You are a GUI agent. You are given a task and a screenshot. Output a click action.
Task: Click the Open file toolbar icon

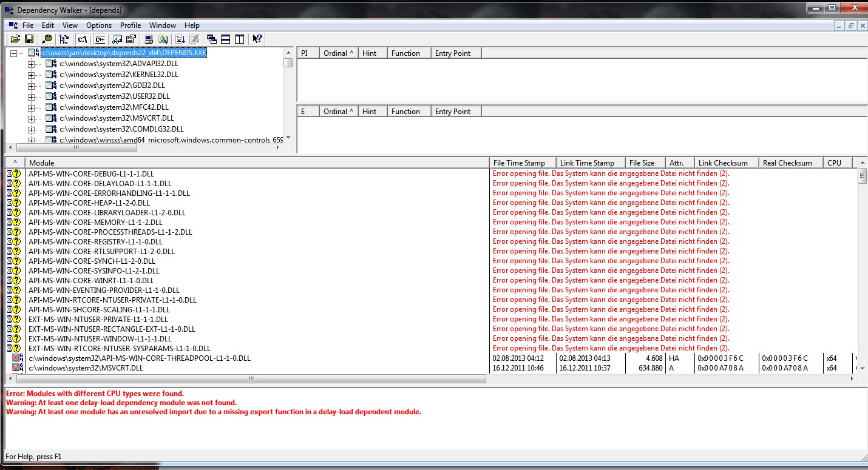(15, 39)
